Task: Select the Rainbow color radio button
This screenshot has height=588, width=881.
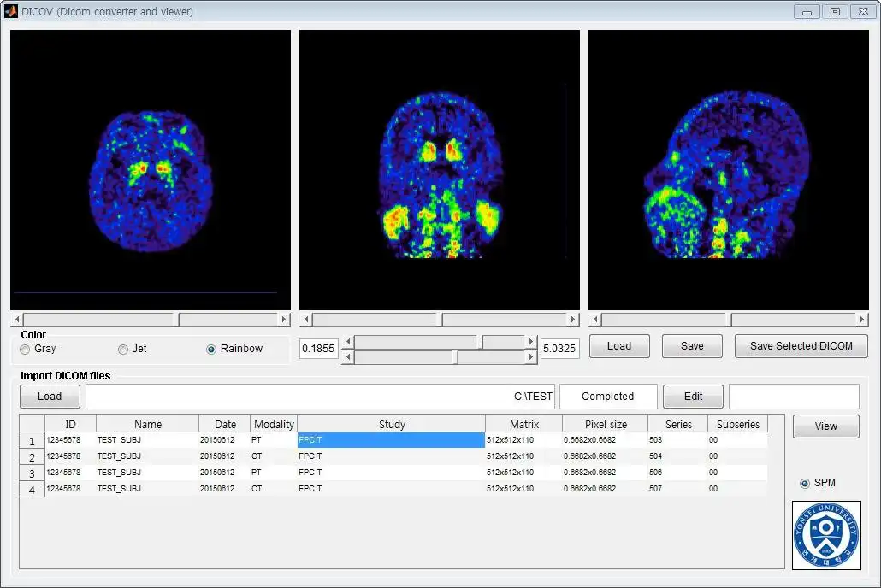Action: point(211,350)
